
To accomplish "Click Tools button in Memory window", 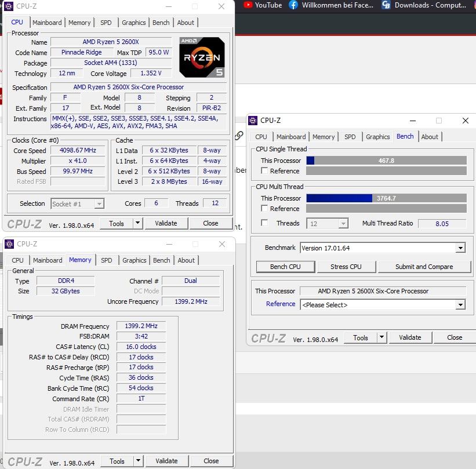I will point(117,461).
